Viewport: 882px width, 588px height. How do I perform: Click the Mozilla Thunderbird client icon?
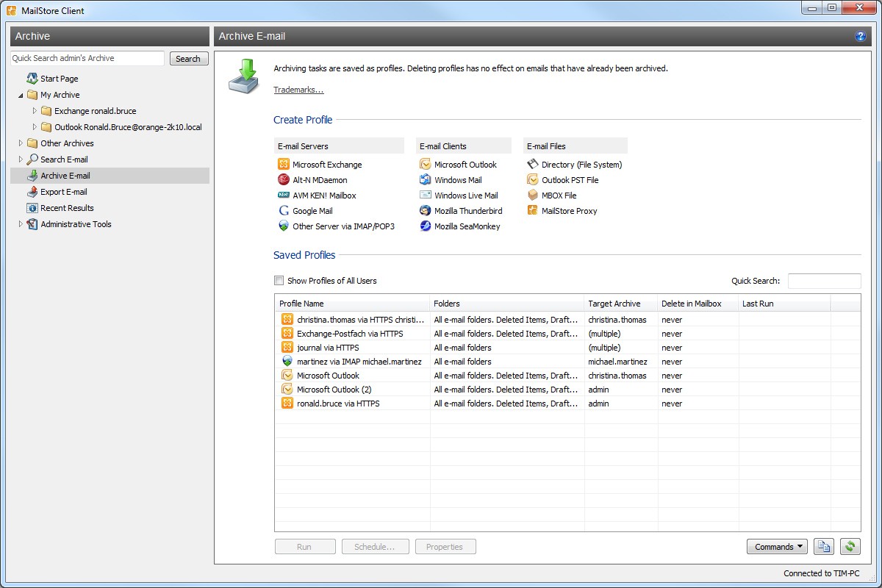[426, 211]
